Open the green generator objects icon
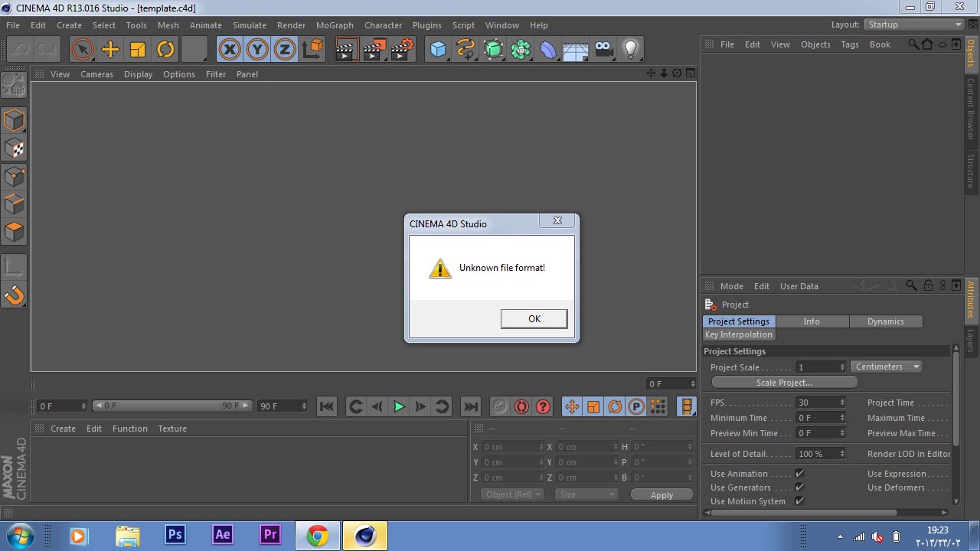The height and width of the screenshot is (551, 980). (x=493, y=50)
